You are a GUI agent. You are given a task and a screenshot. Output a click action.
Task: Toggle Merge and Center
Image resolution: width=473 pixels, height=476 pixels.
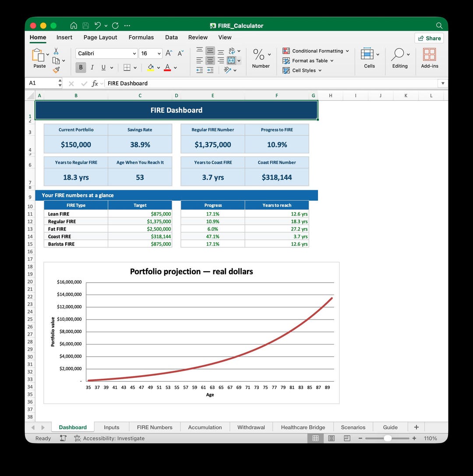click(x=231, y=60)
